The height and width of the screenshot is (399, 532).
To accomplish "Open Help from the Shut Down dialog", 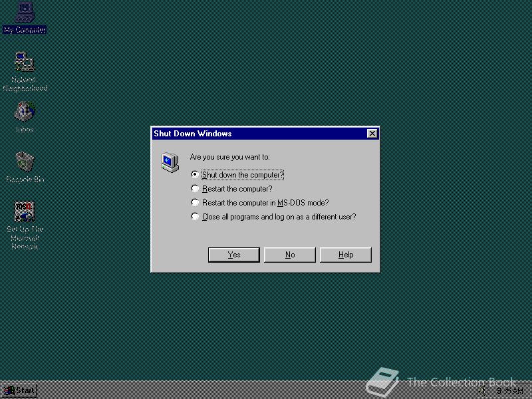I will [346, 255].
